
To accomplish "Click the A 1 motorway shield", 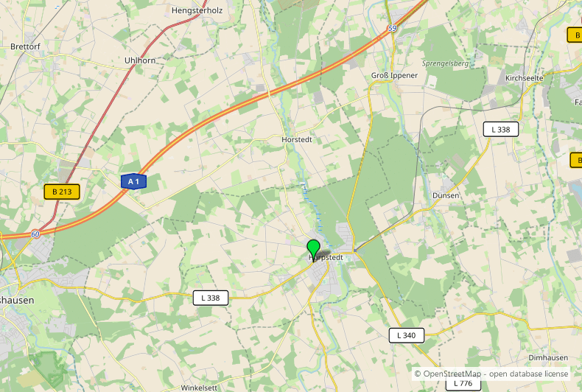I will [x=133, y=181].
